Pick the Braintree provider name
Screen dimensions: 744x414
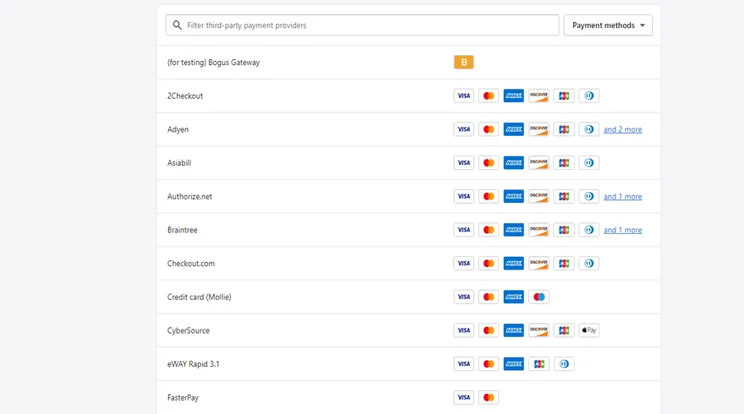coord(182,230)
